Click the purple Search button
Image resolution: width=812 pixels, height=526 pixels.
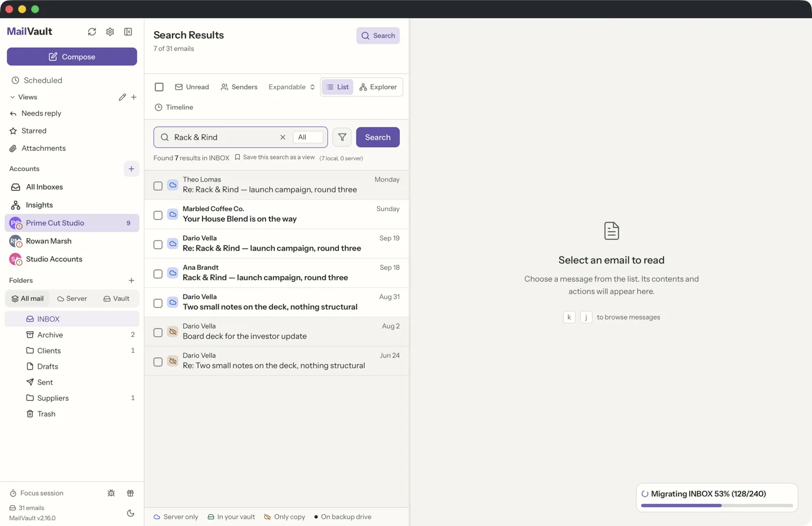coord(378,137)
